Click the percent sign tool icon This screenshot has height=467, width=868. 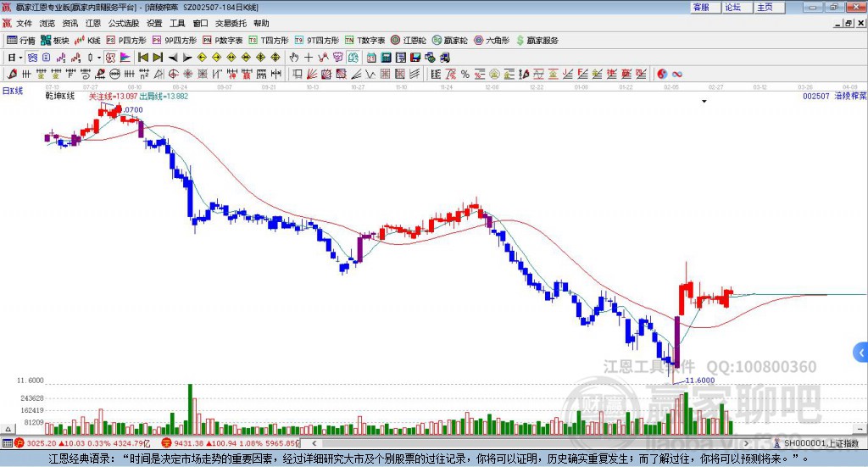click(x=465, y=74)
